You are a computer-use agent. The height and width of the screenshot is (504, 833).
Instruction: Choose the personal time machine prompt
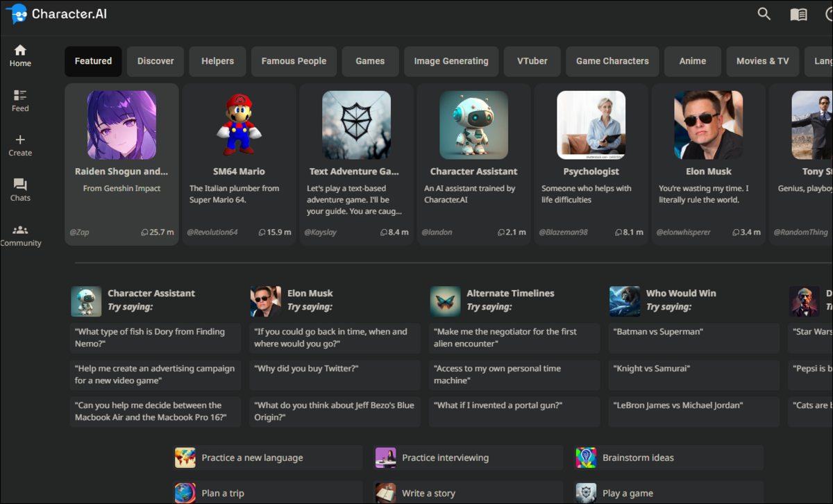514,375
